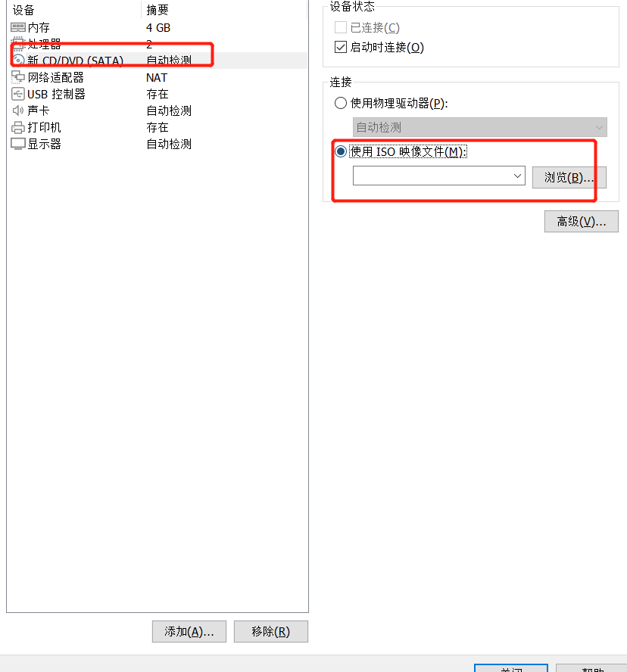Click the 添加(A)... add device button
The image size is (627, 672).
point(189,631)
